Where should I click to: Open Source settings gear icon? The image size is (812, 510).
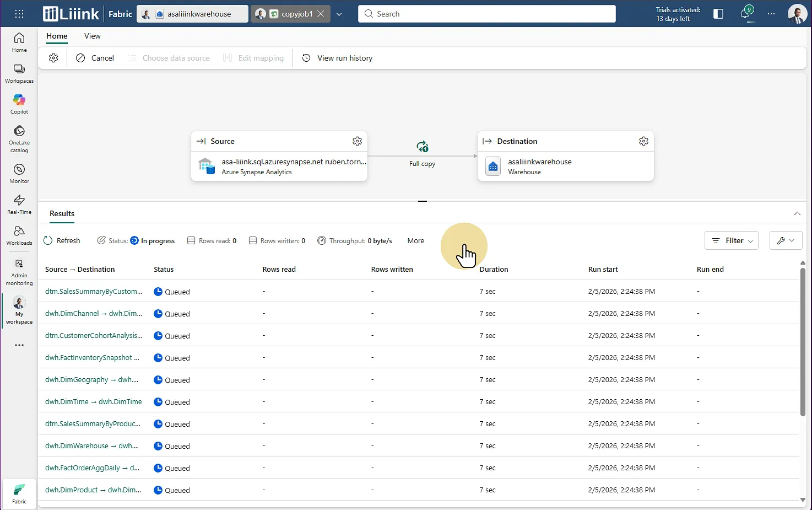click(x=357, y=141)
